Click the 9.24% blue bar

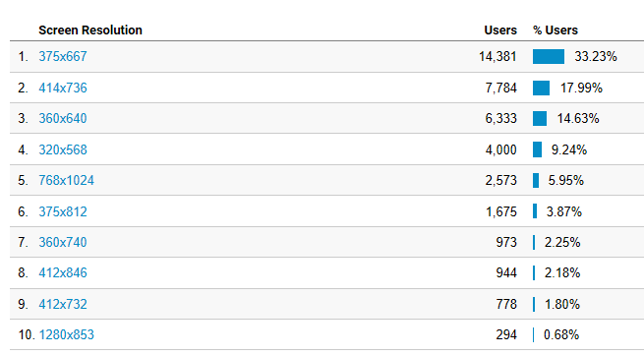[537, 149]
